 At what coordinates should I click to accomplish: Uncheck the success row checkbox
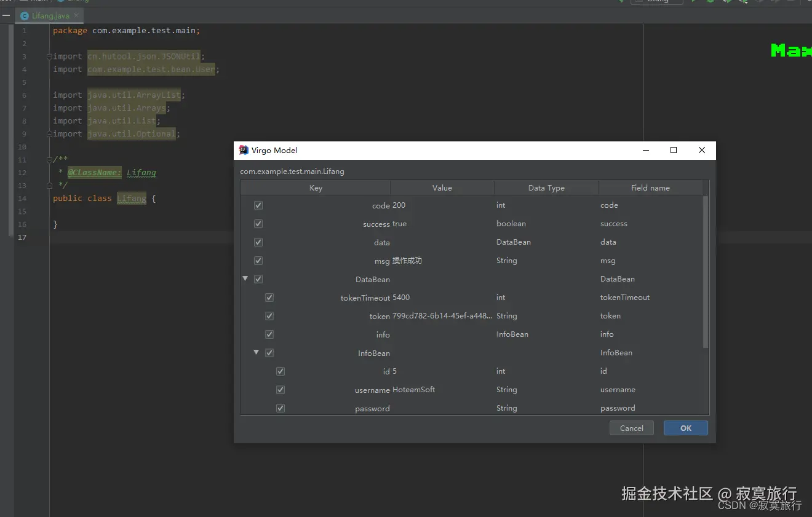(x=258, y=224)
